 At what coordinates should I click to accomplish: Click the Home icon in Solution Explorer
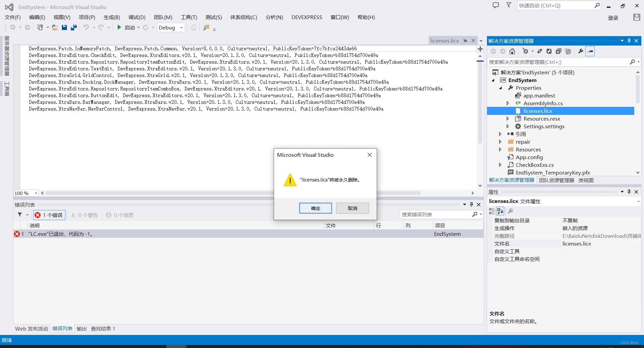tap(512, 51)
